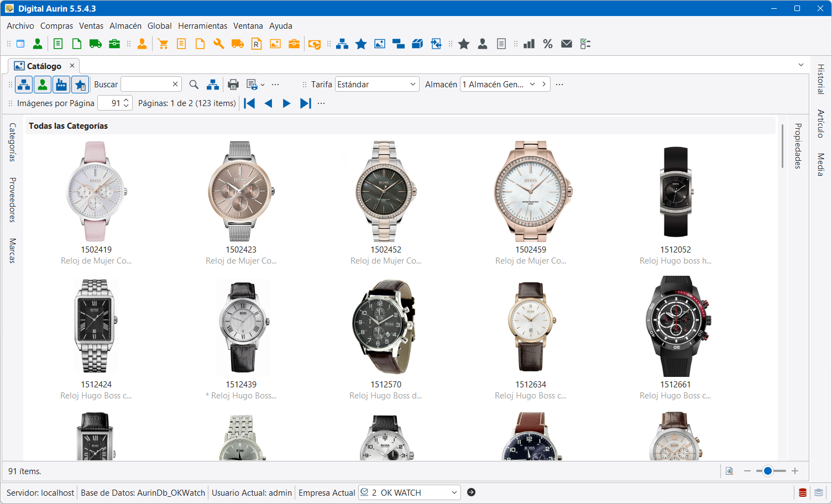Click the checklist icon in main toolbar

pos(585,44)
